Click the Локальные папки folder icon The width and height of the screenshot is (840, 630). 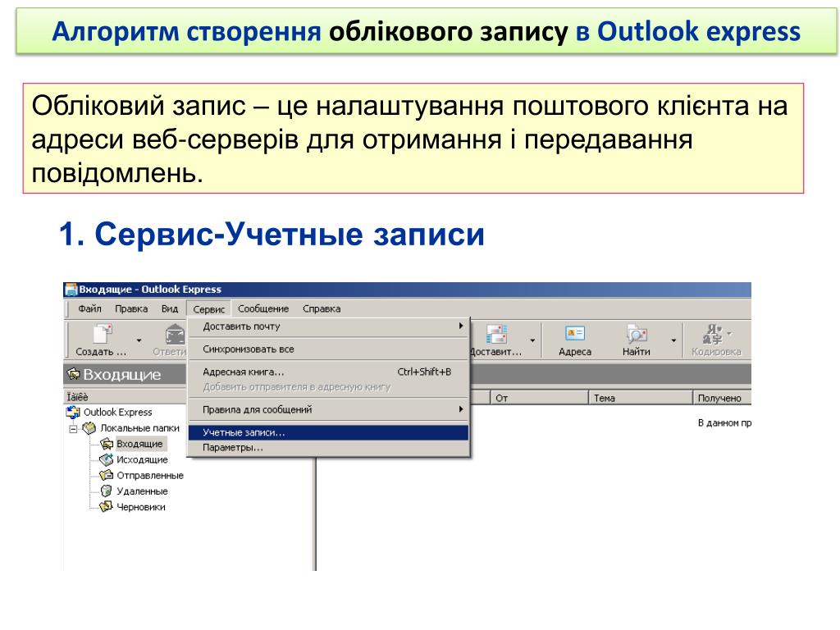click(89, 428)
